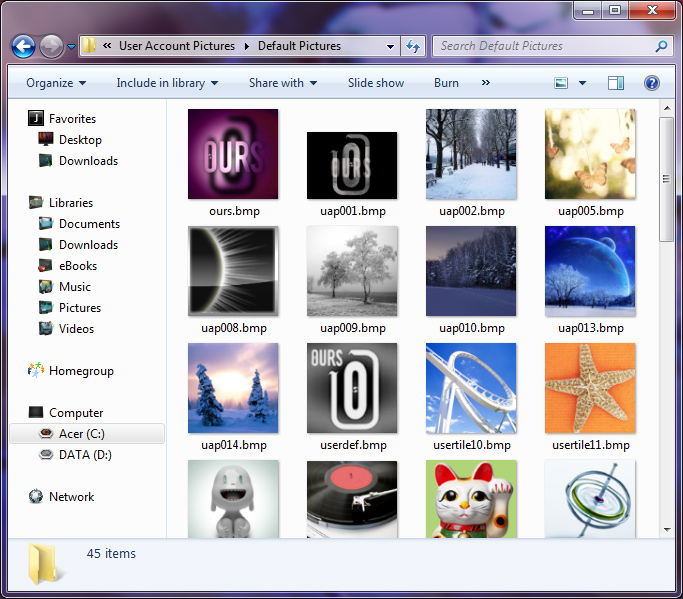This screenshot has height=599, width=683.
Task: Select the snowy path uap002.bmp image
Action: tap(471, 154)
